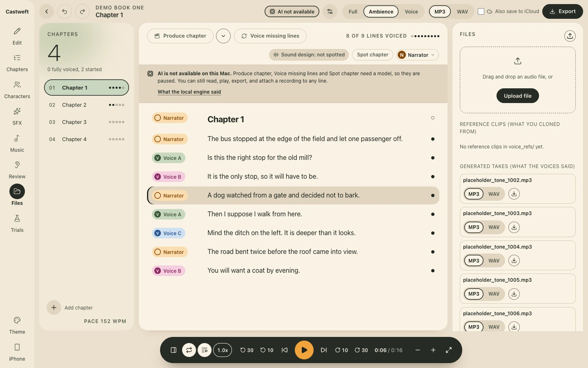This screenshot has height=368, width=588.
Task: Switch to Full mix tab
Action: [353, 11]
